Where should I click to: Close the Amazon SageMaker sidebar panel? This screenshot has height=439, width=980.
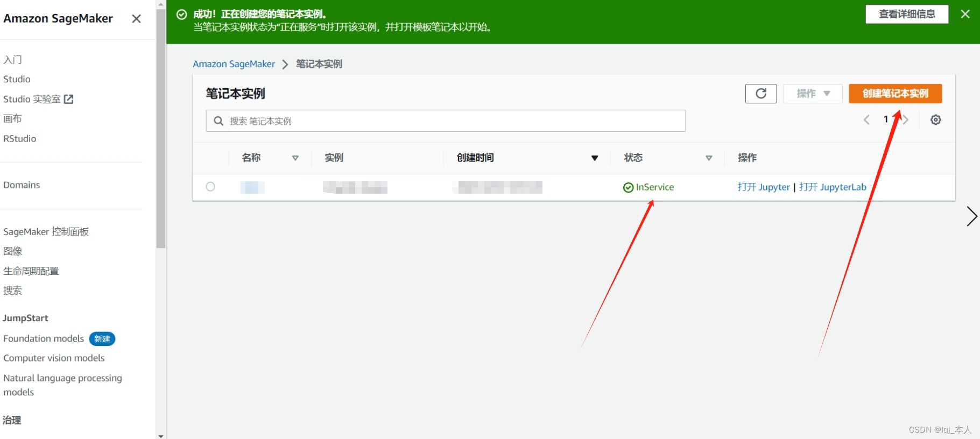click(x=136, y=19)
